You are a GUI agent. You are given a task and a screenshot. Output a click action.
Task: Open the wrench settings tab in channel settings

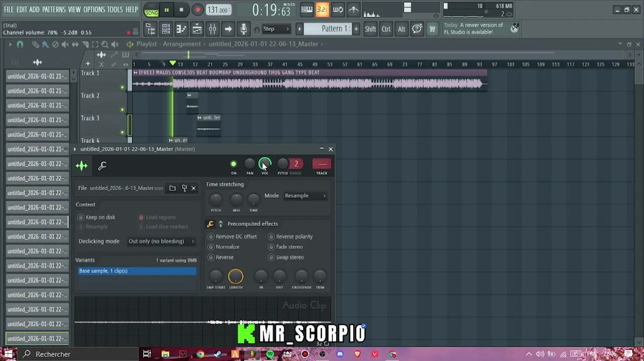(102, 165)
